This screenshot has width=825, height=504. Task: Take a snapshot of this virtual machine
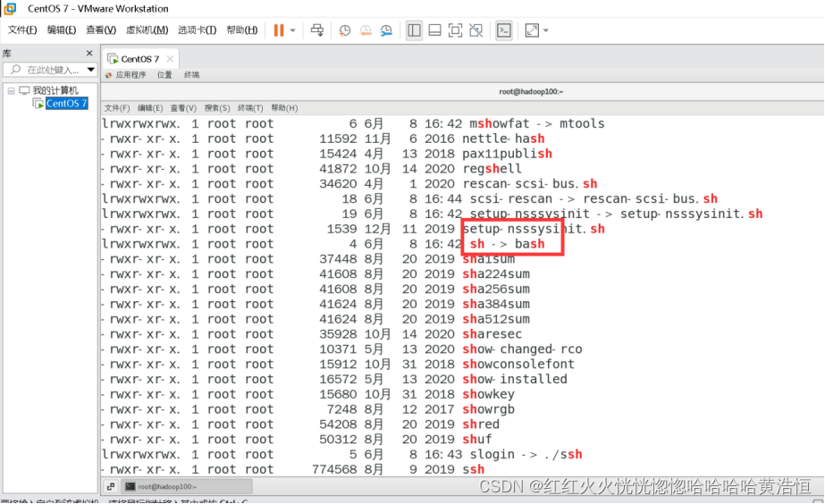(x=345, y=30)
